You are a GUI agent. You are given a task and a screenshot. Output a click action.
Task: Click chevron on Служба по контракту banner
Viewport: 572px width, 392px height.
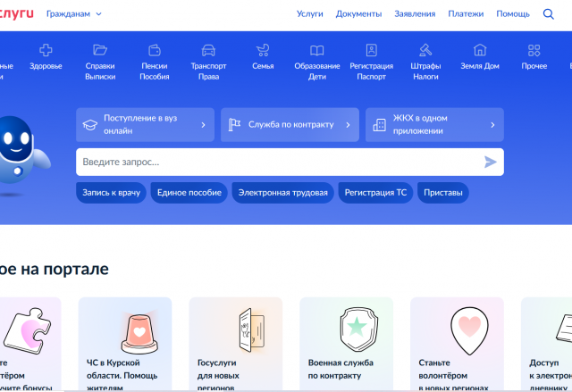coord(348,125)
